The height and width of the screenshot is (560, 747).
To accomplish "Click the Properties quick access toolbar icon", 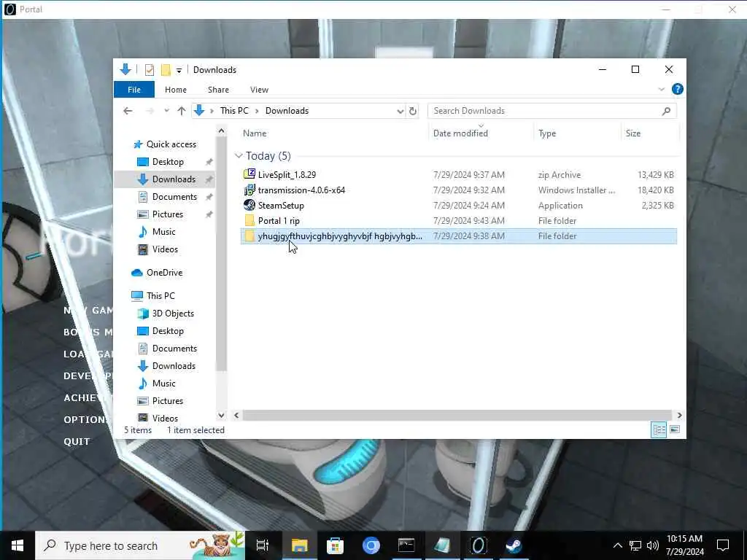I will point(150,70).
